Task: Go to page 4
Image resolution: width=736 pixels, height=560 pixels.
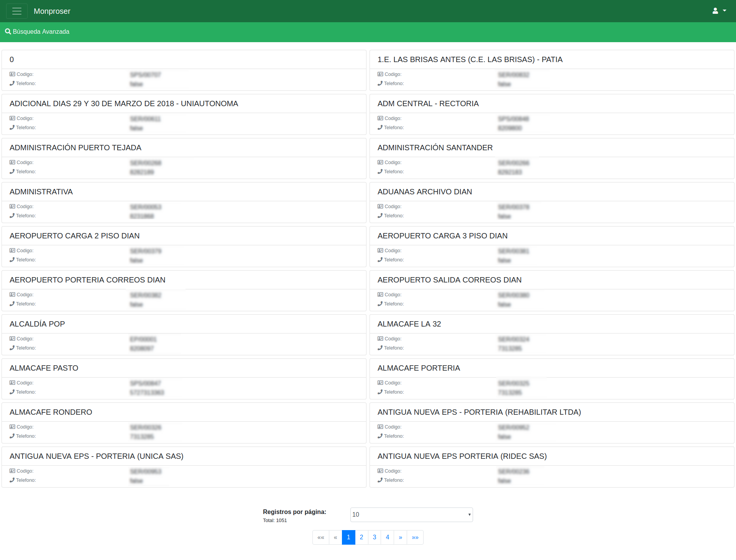Action: (388, 537)
